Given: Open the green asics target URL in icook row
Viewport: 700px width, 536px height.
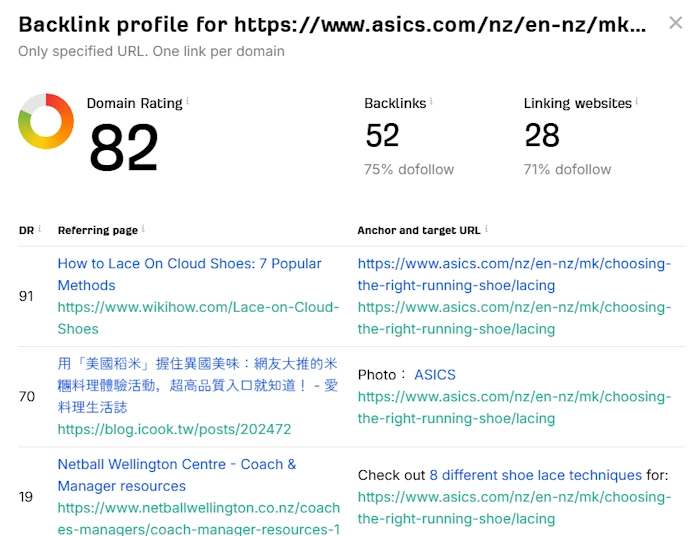Looking at the screenshot, I should (x=514, y=407).
